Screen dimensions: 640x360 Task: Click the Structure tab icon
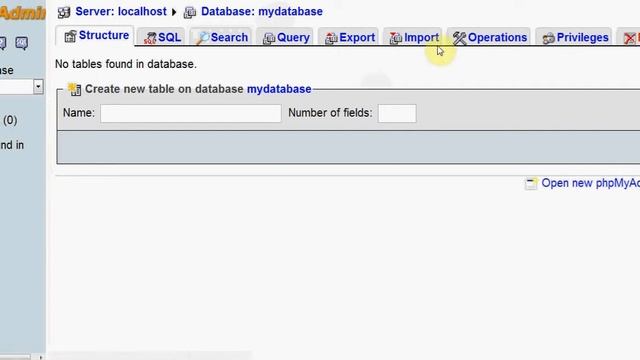(x=70, y=36)
